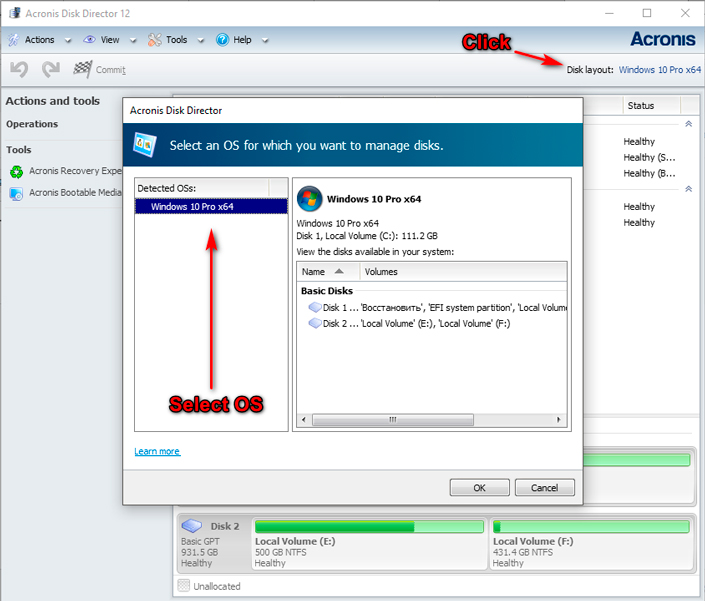Viewport: 705px width, 601px height.
Task: Click the Acronis Disk Director title bar icon
Action: (x=15, y=13)
